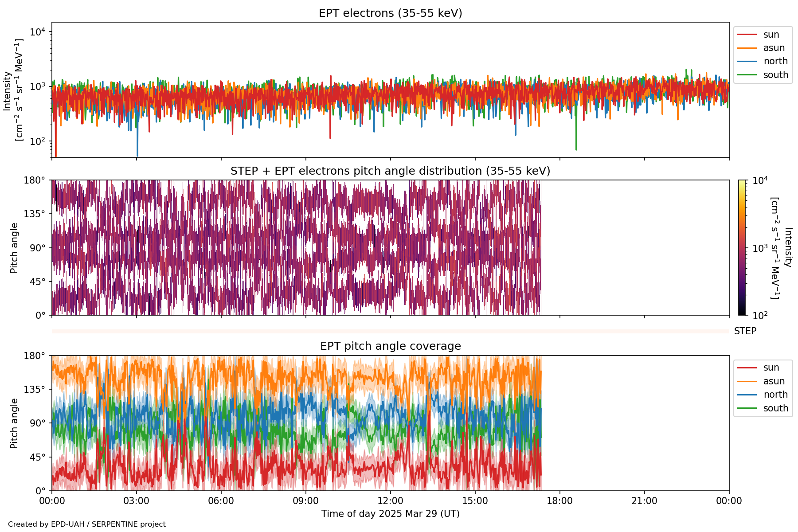Click the red sun line in top legend
Screen dimensions: 798x532
(746, 35)
